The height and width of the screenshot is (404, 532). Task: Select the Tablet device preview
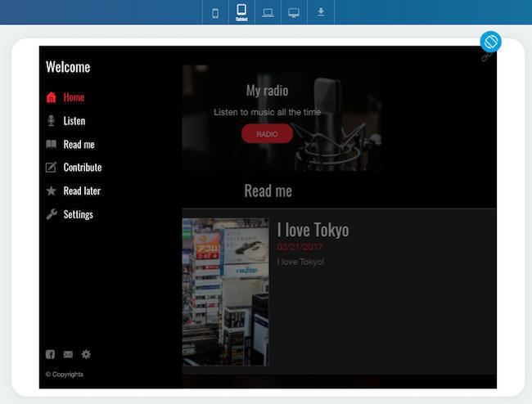(241, 11)
